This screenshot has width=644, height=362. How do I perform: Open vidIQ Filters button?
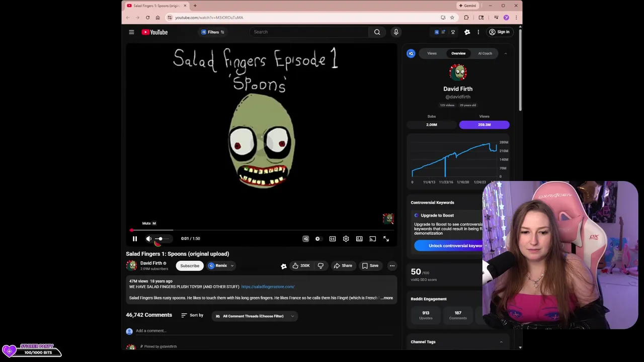(213, 32)
